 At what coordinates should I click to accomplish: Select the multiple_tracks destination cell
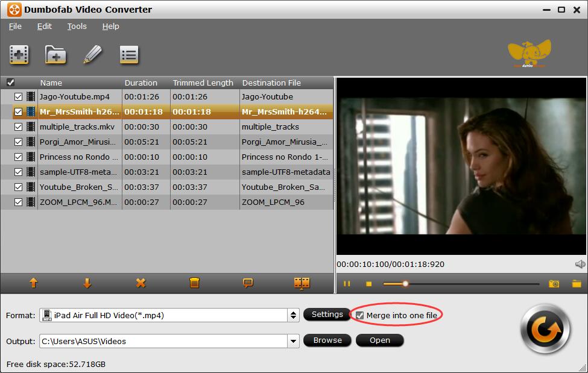[x=286, y=127]
